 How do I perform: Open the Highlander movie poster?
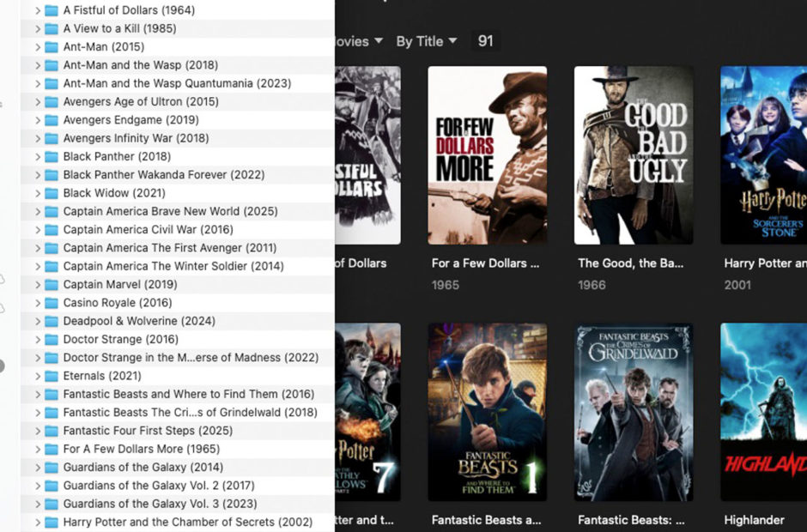(764, 412)
